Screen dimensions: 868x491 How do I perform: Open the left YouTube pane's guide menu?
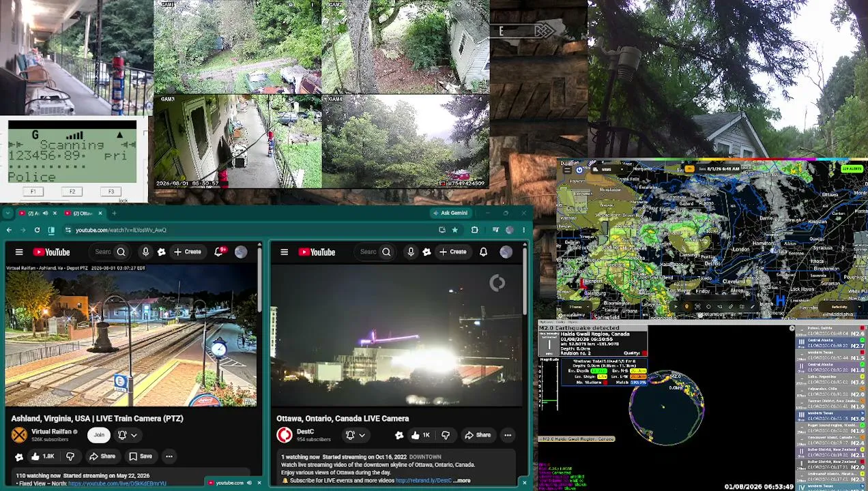[19, 252]
